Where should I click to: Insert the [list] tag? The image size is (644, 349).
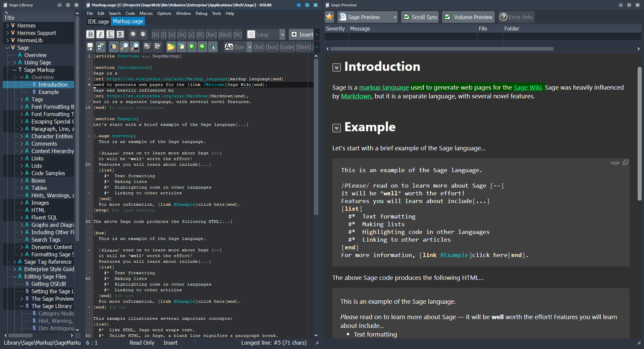point(259,47)
